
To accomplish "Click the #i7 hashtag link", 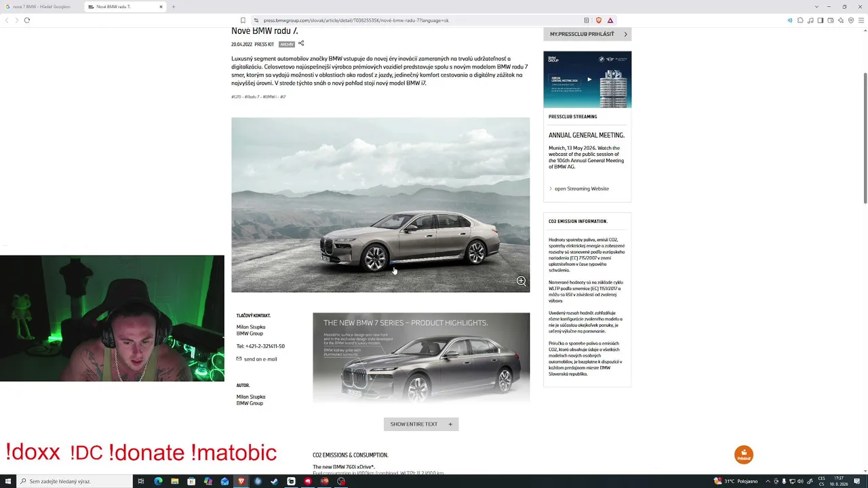I will [283, 97].
